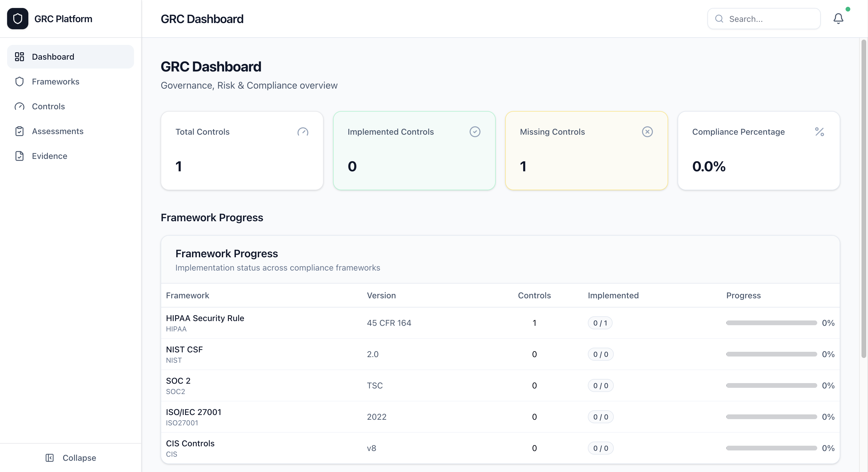This screenshot has width=868, height=472.
Task: Click the search magnifier icon
Action: [x=719, y=19]
